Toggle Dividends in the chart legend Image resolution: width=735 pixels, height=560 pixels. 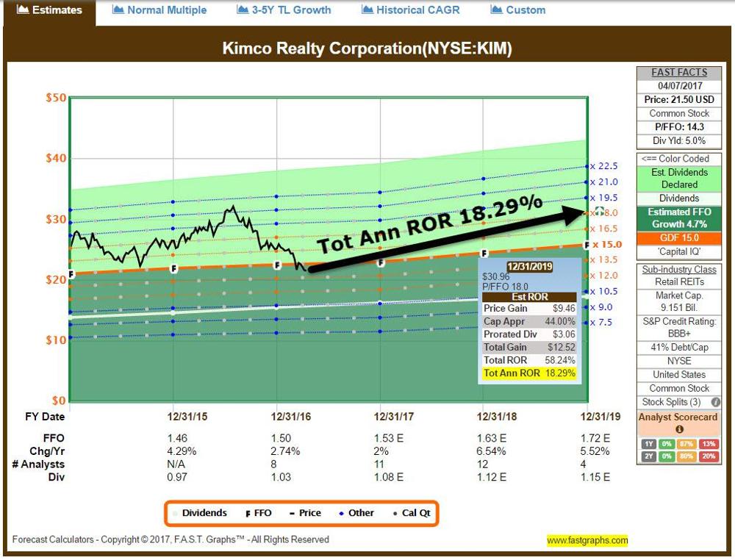(200, 513)
